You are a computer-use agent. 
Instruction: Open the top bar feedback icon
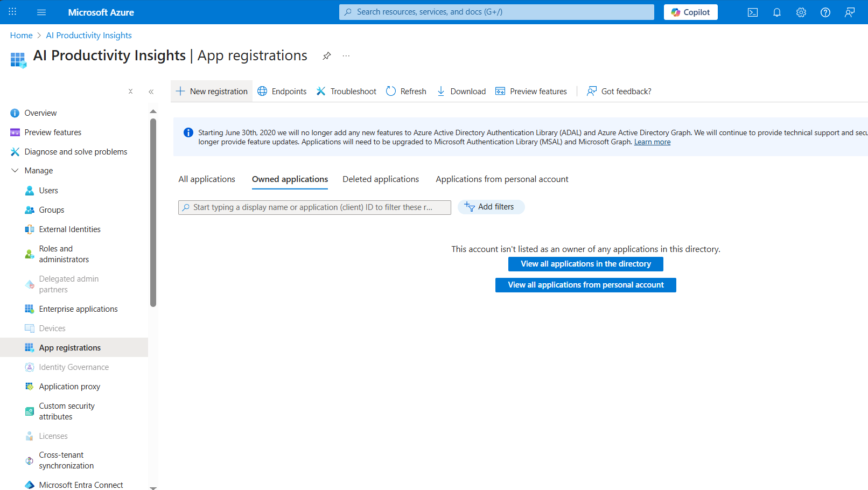pyautogui.click(x=850, y=12)
